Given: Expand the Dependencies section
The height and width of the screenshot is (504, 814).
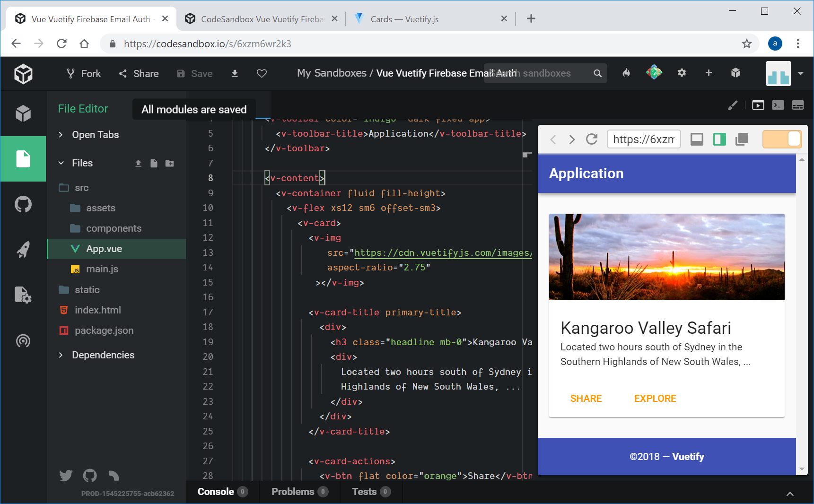Looking at the screenshot, I should click(103, 355).
